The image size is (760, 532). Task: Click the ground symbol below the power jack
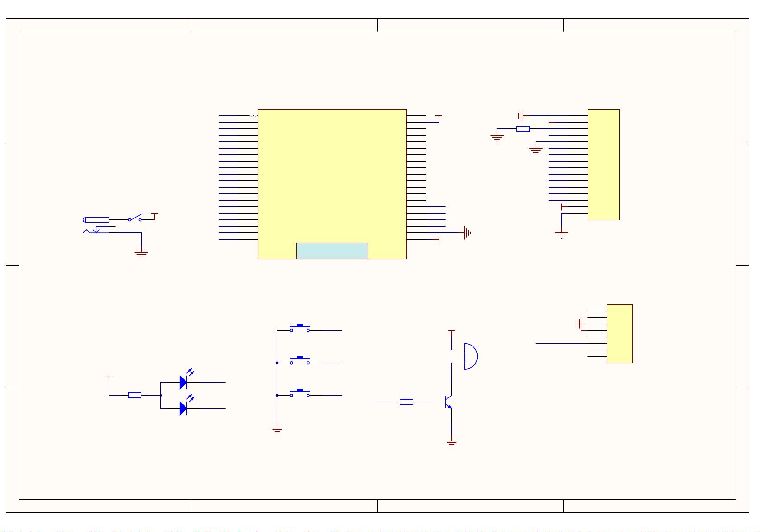click(141, 255)
